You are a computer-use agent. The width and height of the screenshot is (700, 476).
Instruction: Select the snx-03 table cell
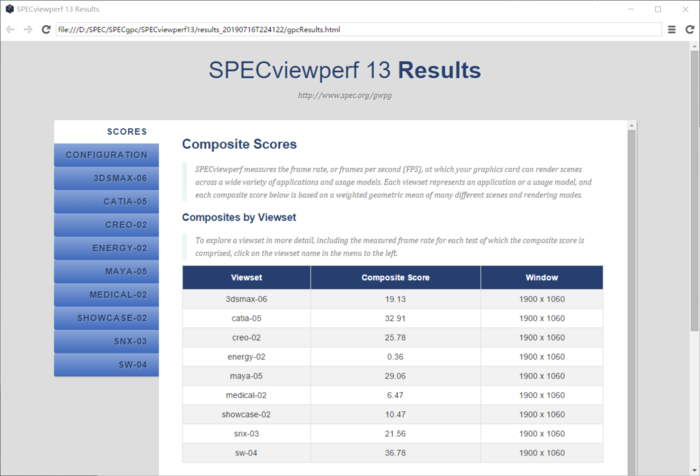click(246, 434)
